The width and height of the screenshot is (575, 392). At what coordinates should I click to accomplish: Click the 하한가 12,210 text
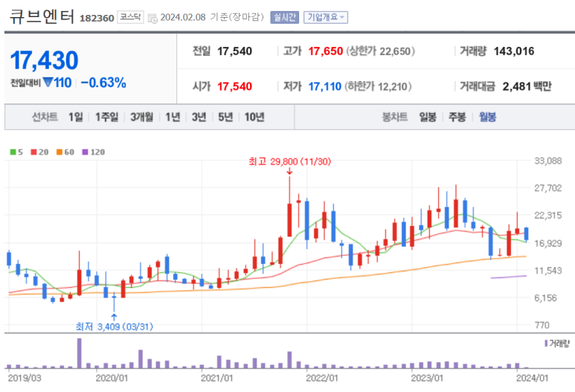click(x=378, y=86)
